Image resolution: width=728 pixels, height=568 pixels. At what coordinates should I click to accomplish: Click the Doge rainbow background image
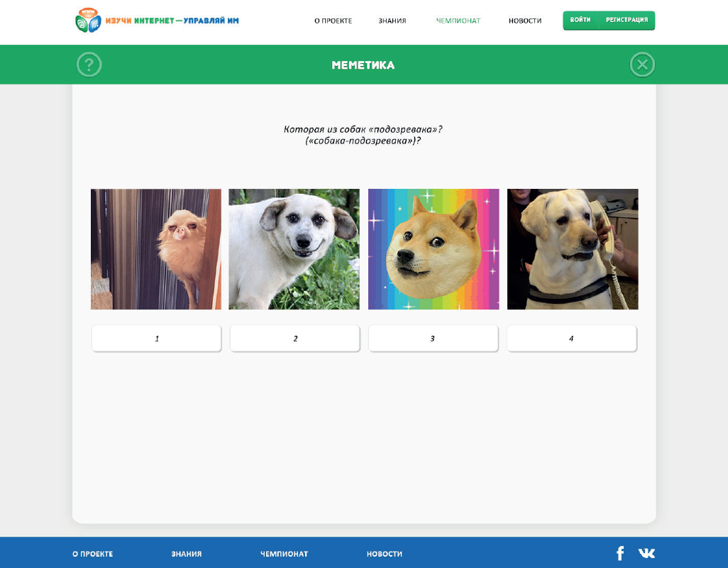tap(434, 249)
